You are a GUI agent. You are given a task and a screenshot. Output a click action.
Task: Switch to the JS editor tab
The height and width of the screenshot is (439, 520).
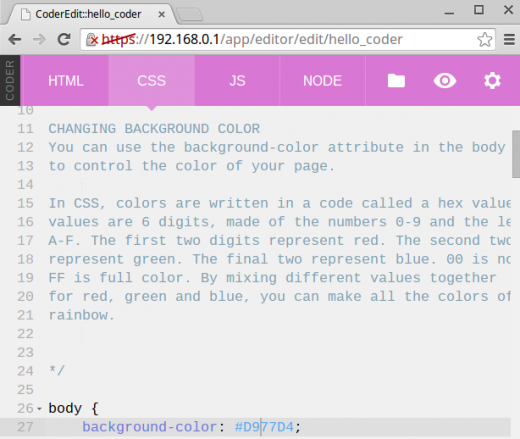pyautogui.click(x=237, y=81)
